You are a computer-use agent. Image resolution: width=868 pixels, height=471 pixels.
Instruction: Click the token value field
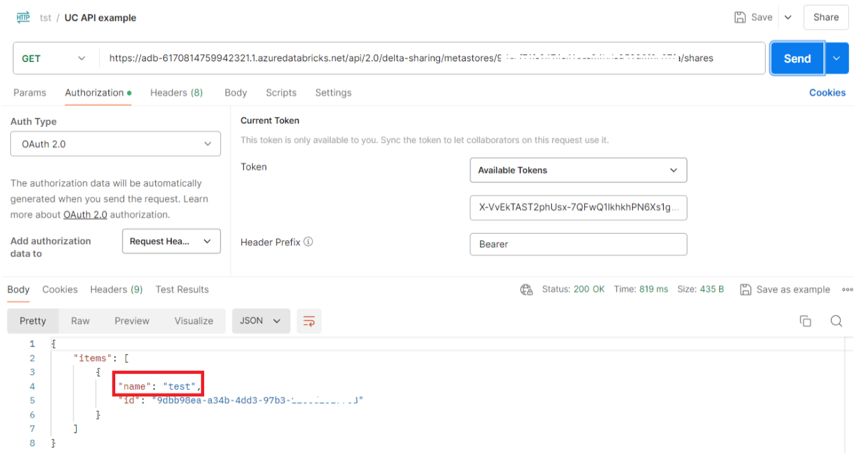[x=578, y=208]
